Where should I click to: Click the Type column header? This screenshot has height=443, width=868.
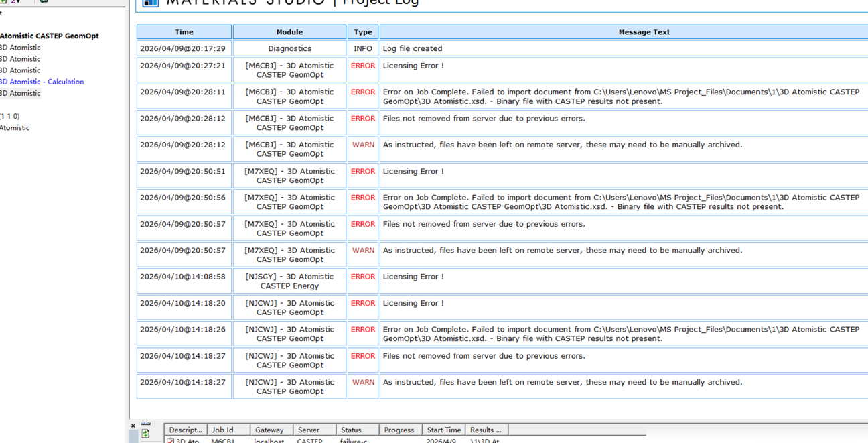click(363, 32)
